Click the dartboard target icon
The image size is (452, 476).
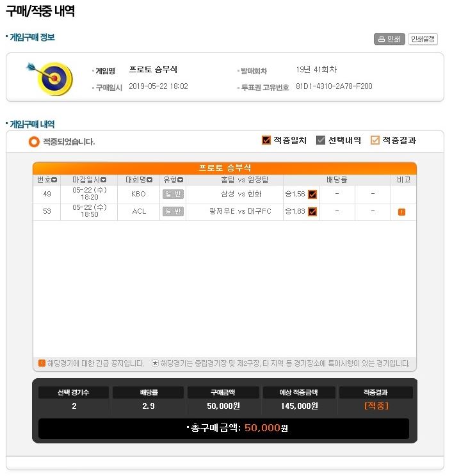51,78
